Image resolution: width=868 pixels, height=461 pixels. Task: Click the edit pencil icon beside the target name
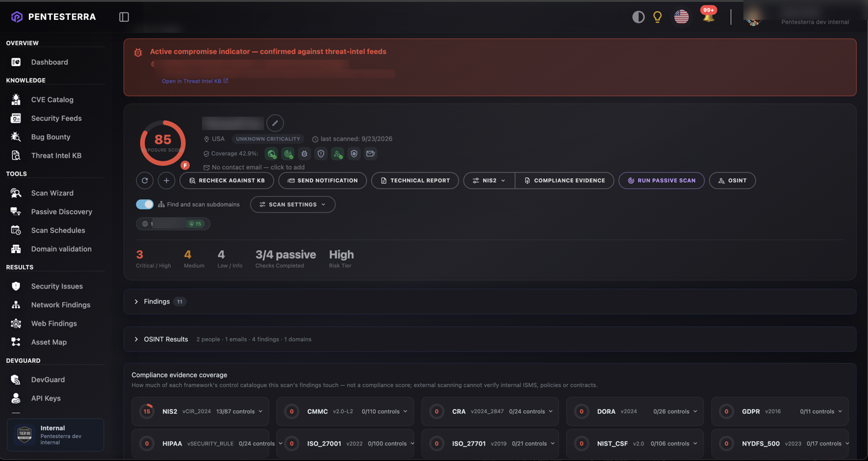[x=275, y=123]
